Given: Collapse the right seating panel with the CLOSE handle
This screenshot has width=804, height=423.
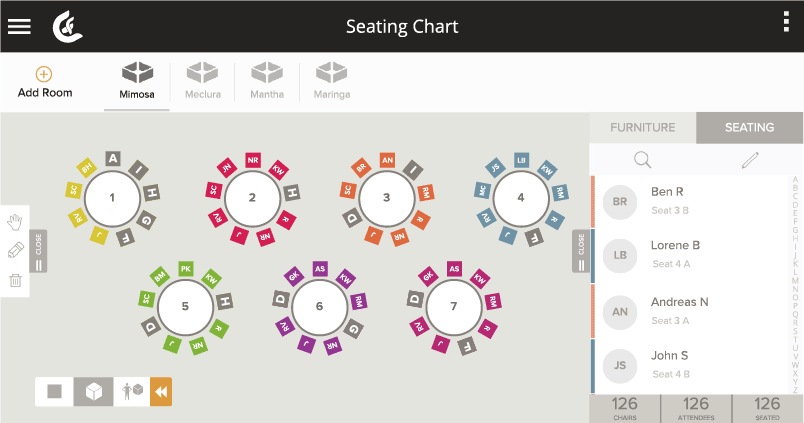Looking at the screenshot, I should click(581, 251).
